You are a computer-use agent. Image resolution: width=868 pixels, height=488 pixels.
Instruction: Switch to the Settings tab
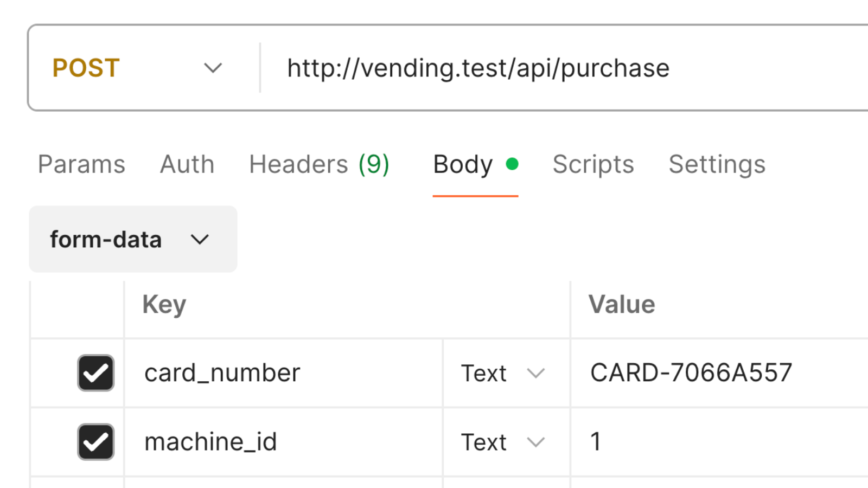coord(717,164)
